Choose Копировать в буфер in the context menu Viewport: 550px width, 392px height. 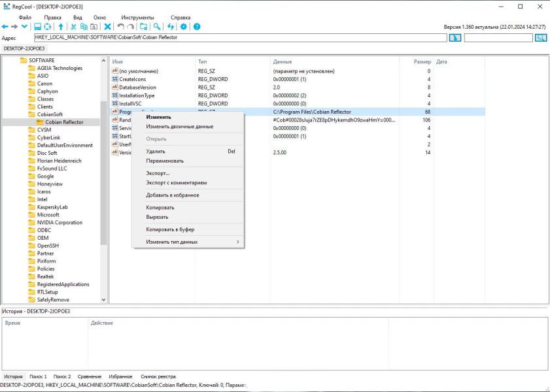click(x=188, y=229)
